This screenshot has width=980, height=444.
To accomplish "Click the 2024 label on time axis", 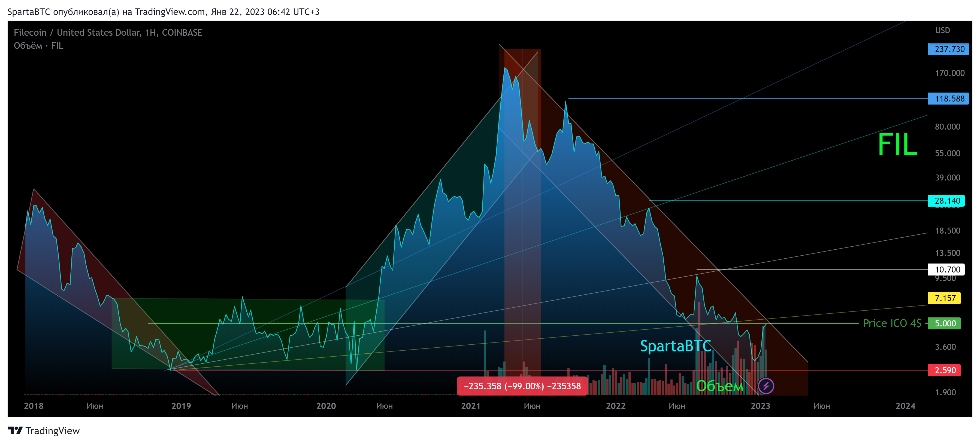I will click(x=905, y=406).
